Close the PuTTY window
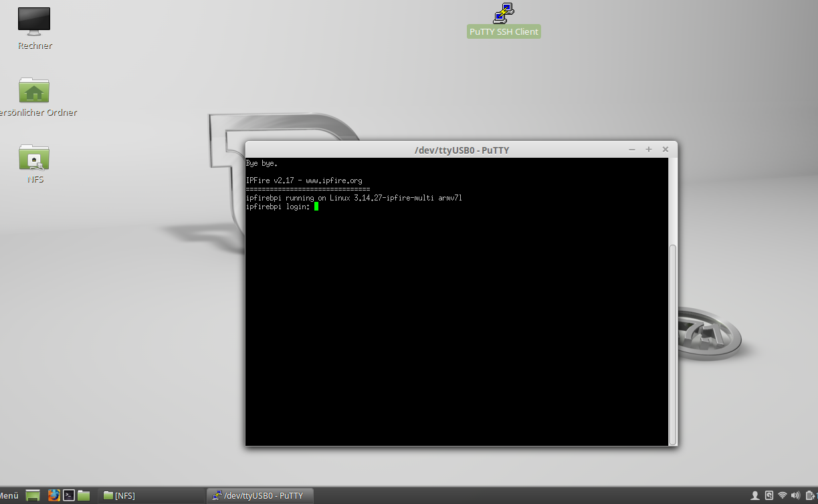Screen dimensions: 818x504 665,150
